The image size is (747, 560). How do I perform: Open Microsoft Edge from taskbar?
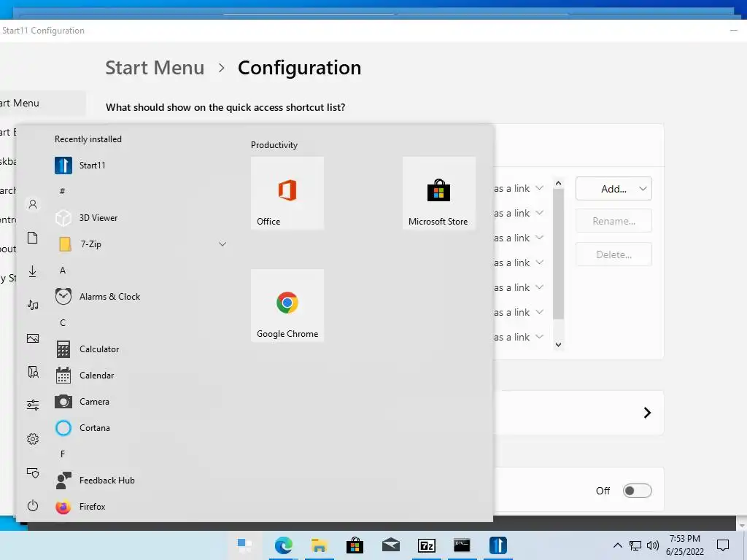[x=284, y=545]
